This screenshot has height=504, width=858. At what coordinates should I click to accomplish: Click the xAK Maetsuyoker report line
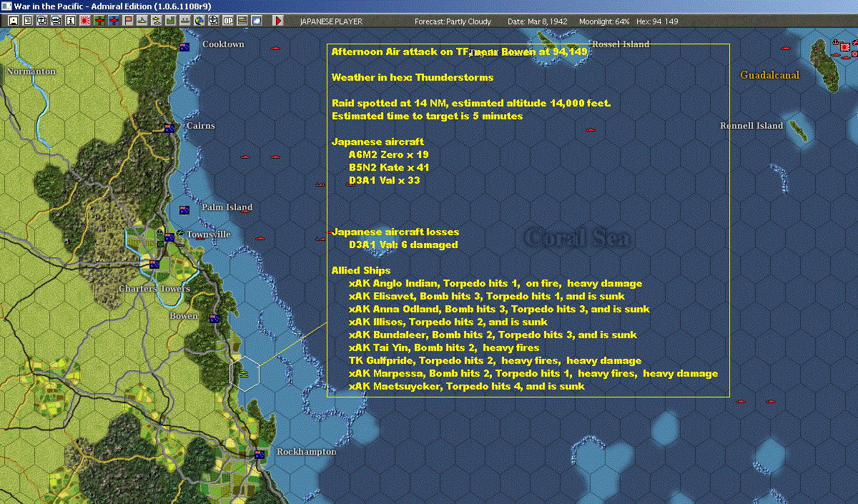pos(467,386)
